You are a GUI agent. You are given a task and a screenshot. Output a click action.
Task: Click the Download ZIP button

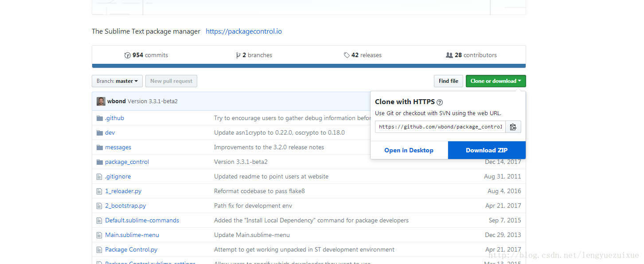click(x=487, y=150)
